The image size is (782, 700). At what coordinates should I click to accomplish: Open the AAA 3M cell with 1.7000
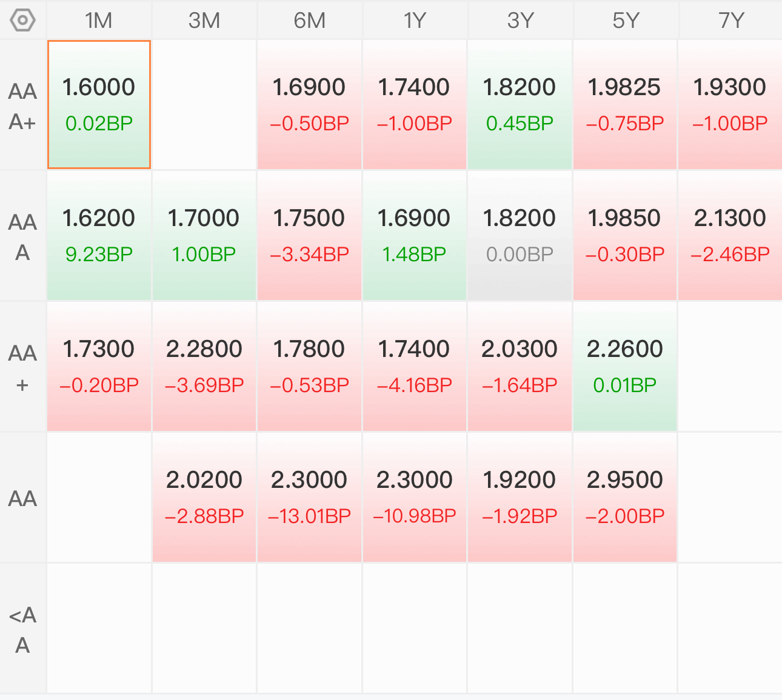[204, 236]
